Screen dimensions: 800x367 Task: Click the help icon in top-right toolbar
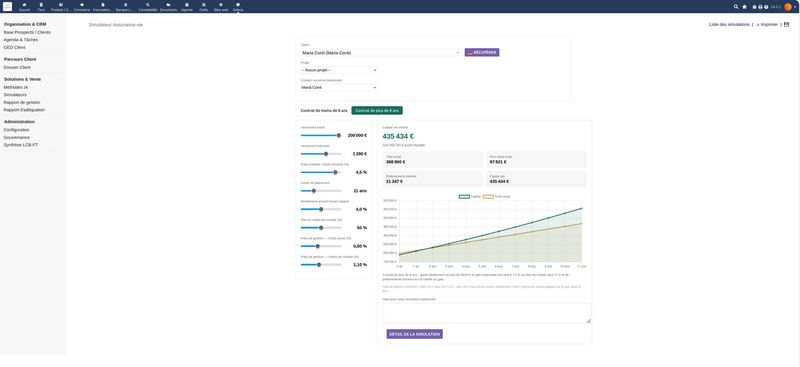tap(766, 7)
